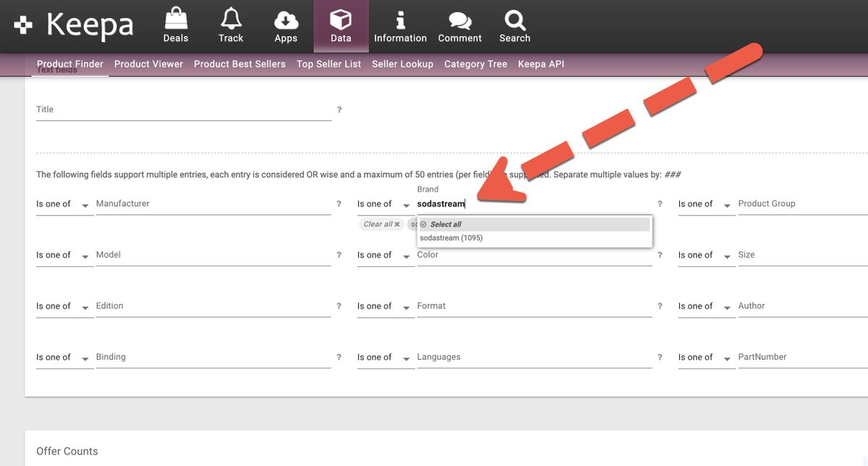
Task: Open the Seller Lookup tab
Action: pos(402,64)
